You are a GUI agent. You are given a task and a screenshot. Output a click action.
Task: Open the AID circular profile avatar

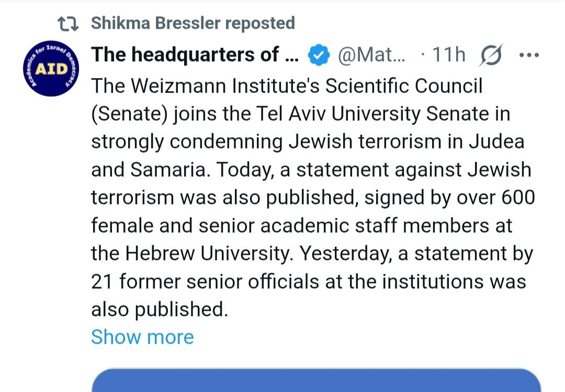(x=50, y=70)
